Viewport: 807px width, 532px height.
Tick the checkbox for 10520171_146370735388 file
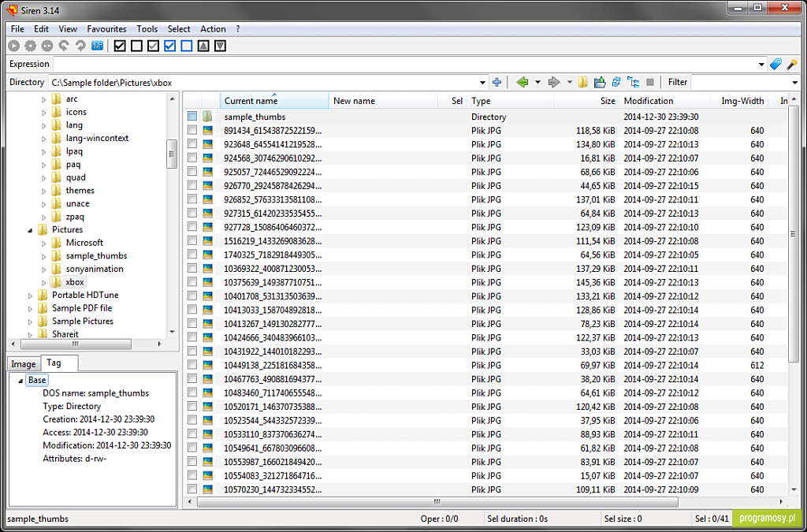[x=192, y=407]
